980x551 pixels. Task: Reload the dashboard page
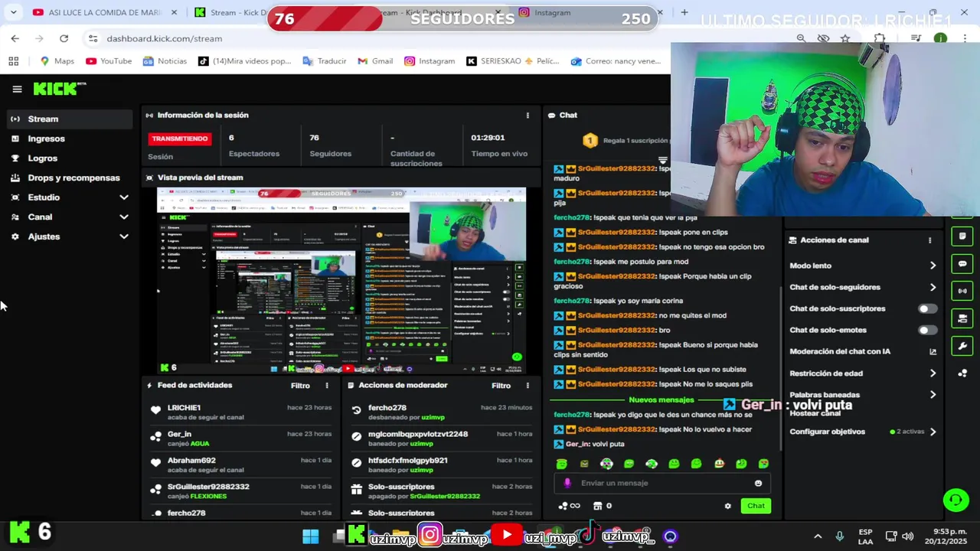pos(64,38)
